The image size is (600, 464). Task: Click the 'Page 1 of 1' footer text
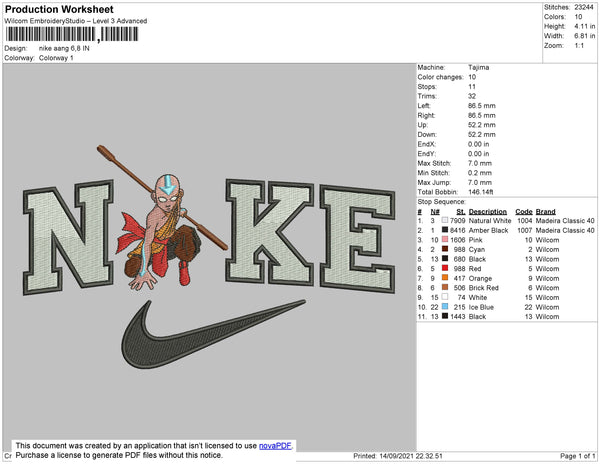tap(577, 456)
